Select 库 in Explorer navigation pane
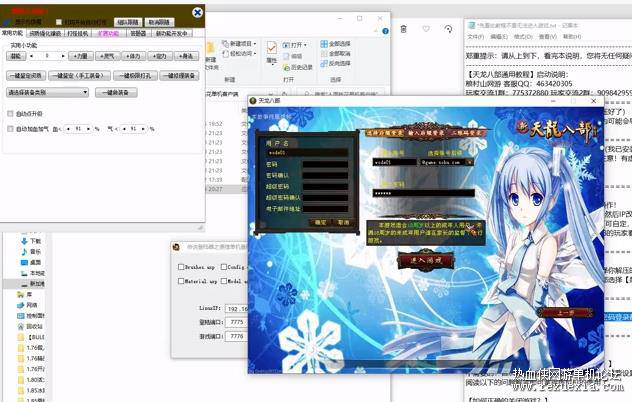The height and width of the screenshot is (402, 632). coord(25,295)
